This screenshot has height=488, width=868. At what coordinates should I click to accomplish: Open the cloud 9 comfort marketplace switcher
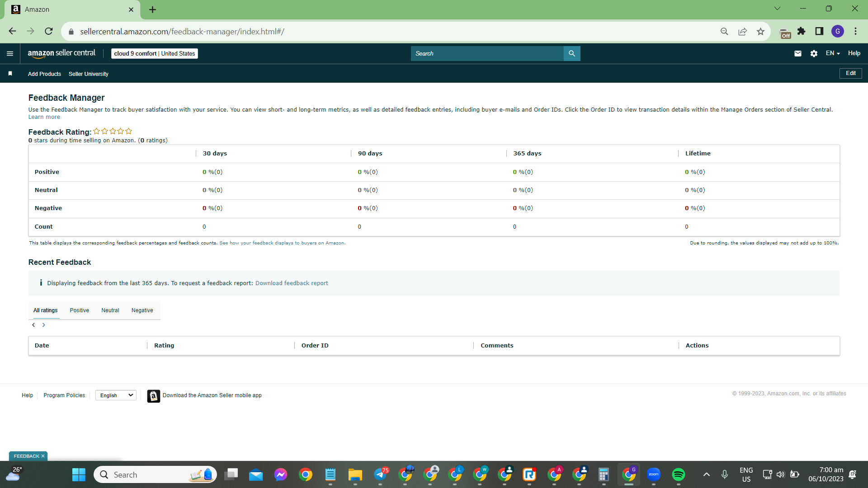coord(155,53)
